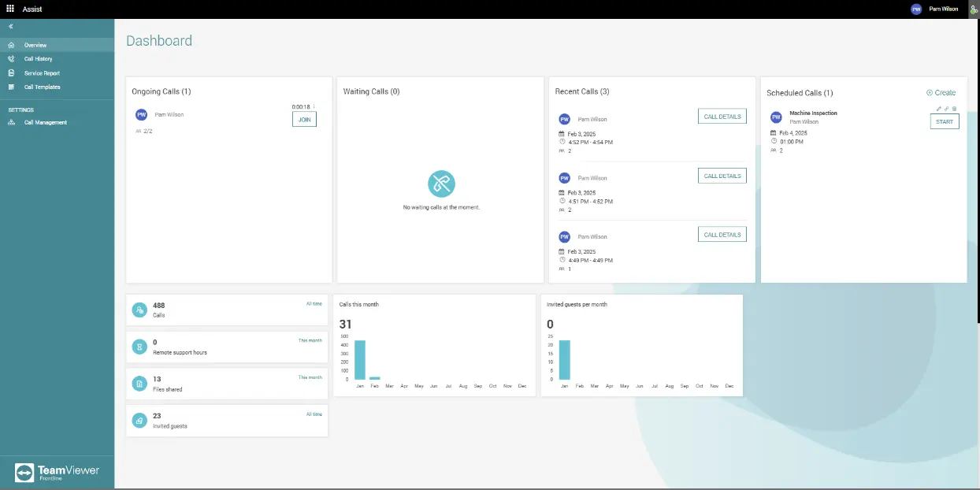980x490 pixels.
Task: Click the Invited guests statistic icon
Action: (x=139, y=421)
